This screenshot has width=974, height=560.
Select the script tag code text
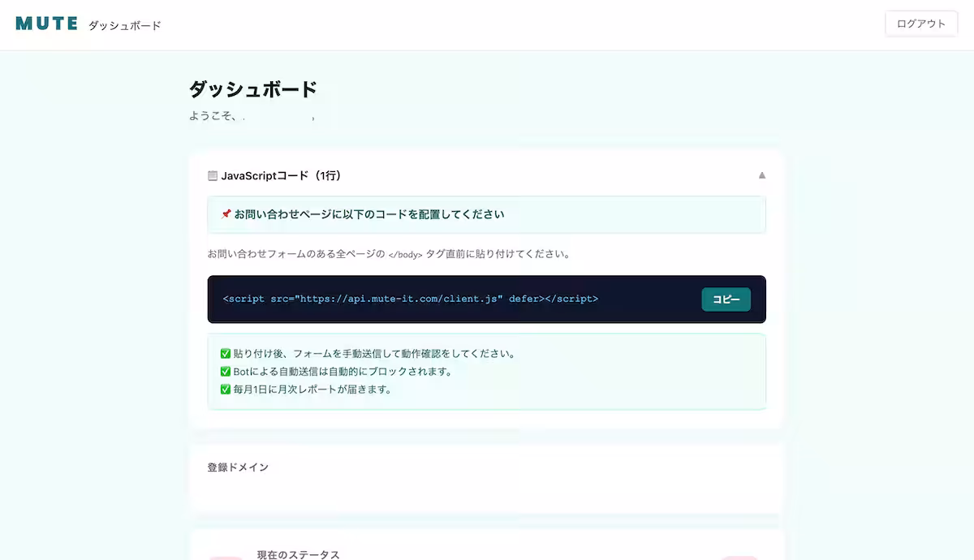pos(411,299)
